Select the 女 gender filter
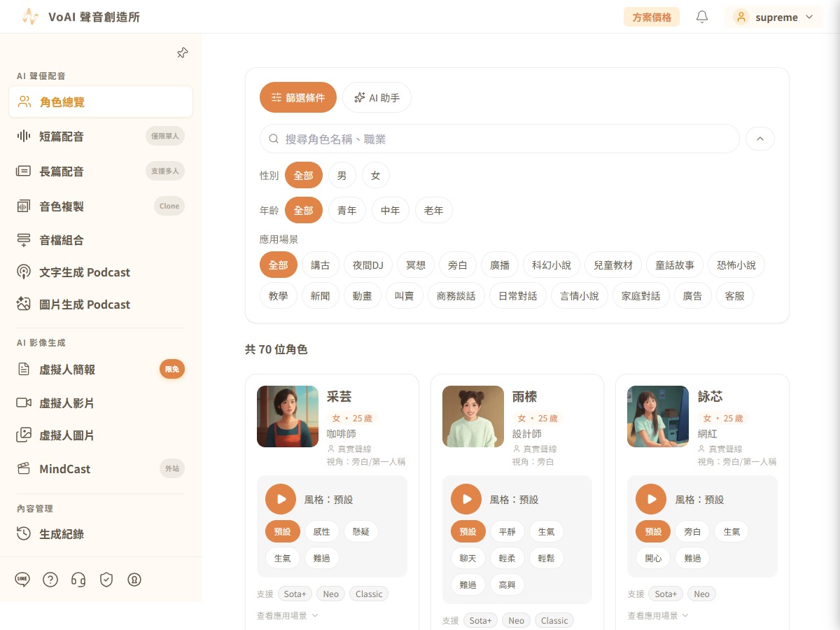Image resolution: width=840 pixels, height=630 pixels. pos(376,175)
